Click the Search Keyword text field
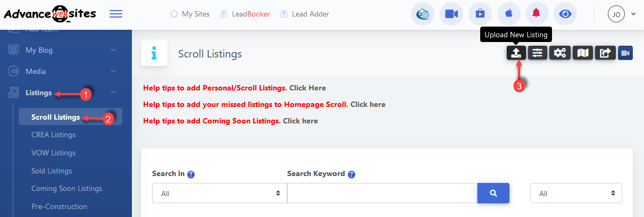 pyautogui.click(x=382, y=194)
